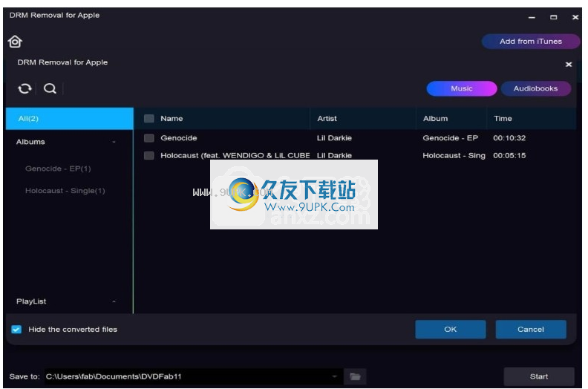Tick the select-all checkbox in header
This screenshot has width=588, height=389.
(149, 119)
